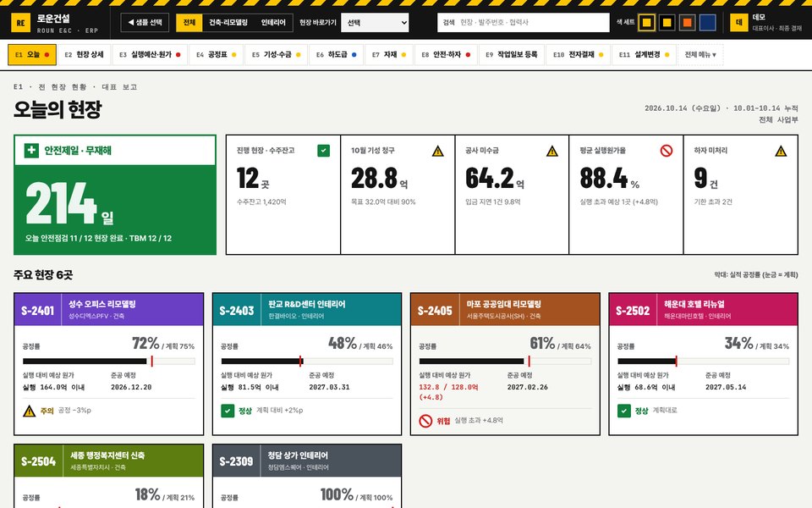Click the green cross safety icon

click(x=31, y=151)
